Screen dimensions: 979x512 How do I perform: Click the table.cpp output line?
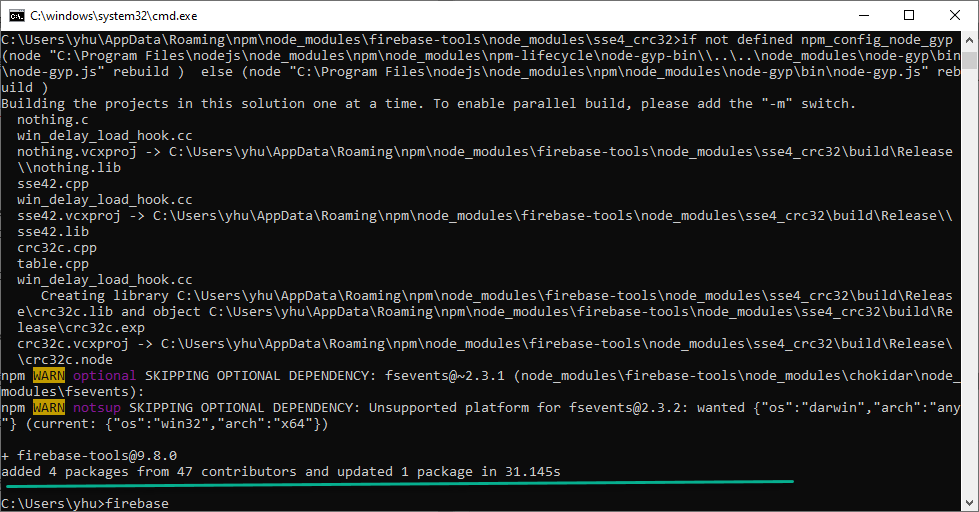point(53,264)
